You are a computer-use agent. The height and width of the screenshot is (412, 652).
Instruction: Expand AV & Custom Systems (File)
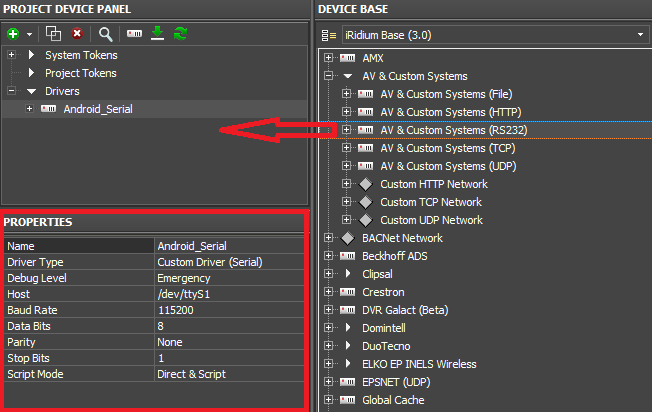pos(346,94)
